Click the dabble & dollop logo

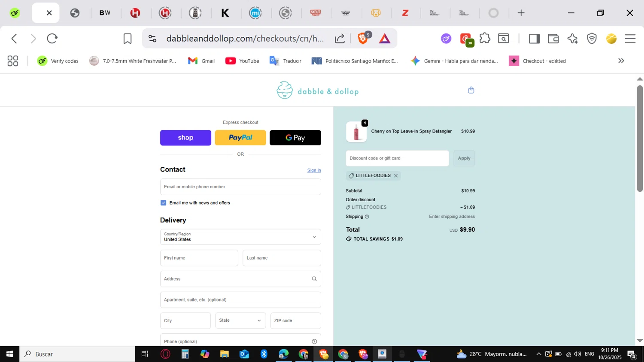(318, 90)
